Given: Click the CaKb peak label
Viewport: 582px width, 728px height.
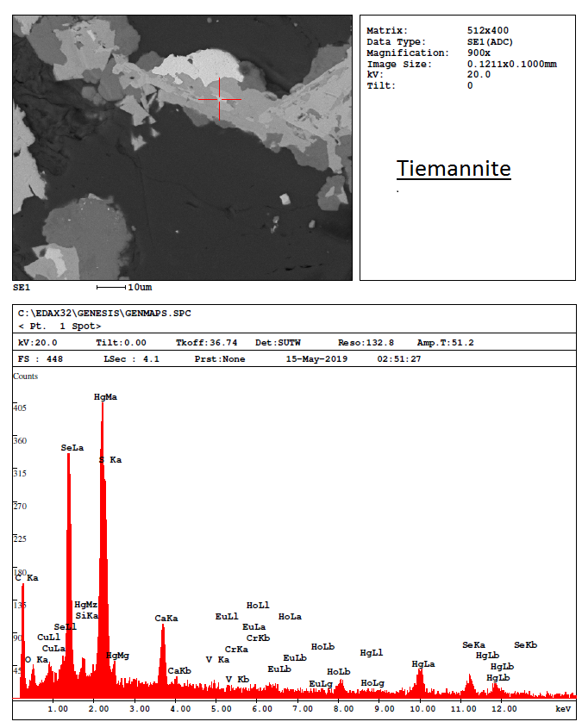Looking at the screenshot, I should [x=179, y=671].
